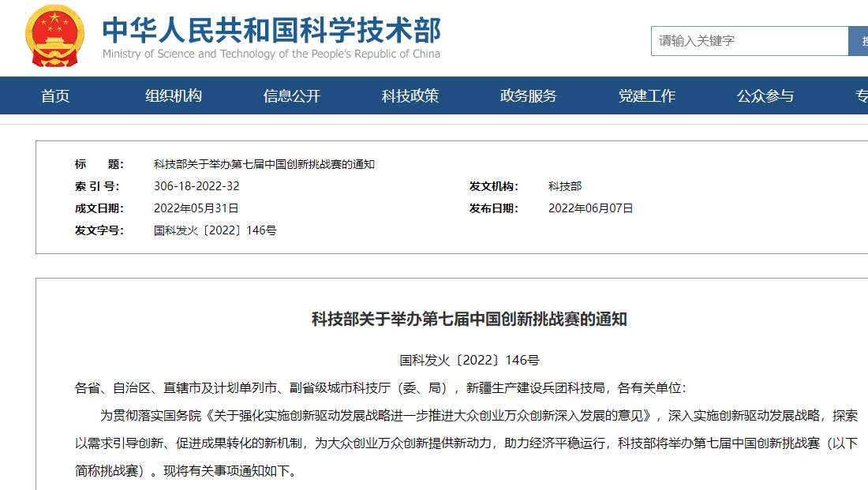The image size is (868, 490).
Task: Click the 中华人民共和国科学技术部 site title
Action: 271,29
